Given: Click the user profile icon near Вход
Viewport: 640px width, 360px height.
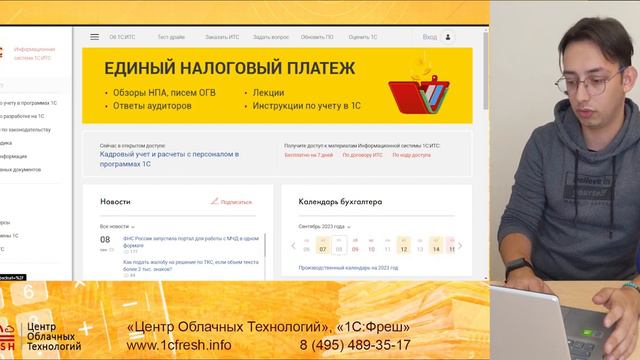Looking at the screenshot, I should pos(448,37).
